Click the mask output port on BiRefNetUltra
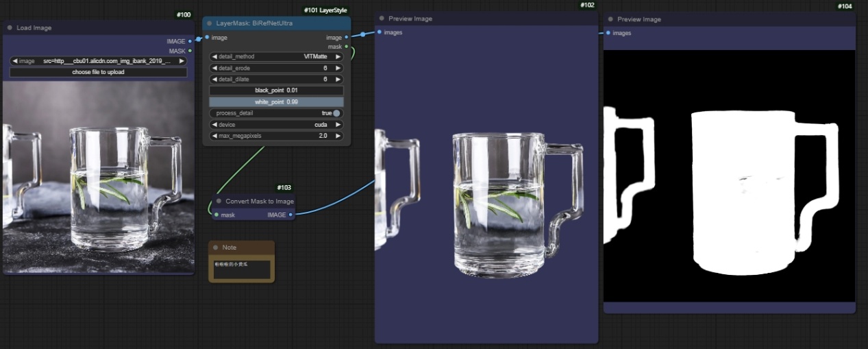Viewport: 868px width, 349px height. [346, 47]
